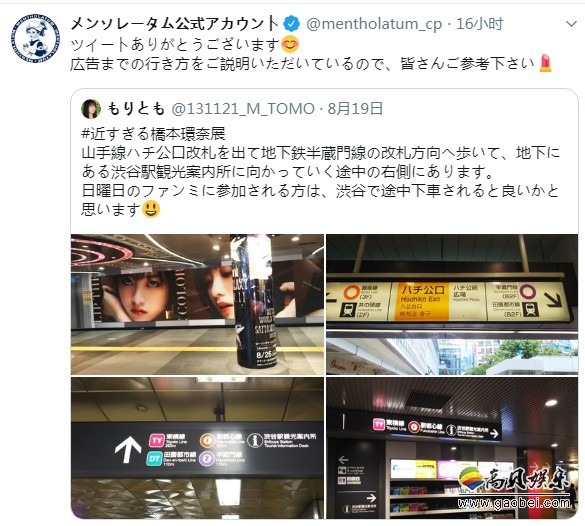Click the 高贝娱乐 watermark logo
This screenshot has height=526, width=585.
pyautogui.click(x=514, y=487)
